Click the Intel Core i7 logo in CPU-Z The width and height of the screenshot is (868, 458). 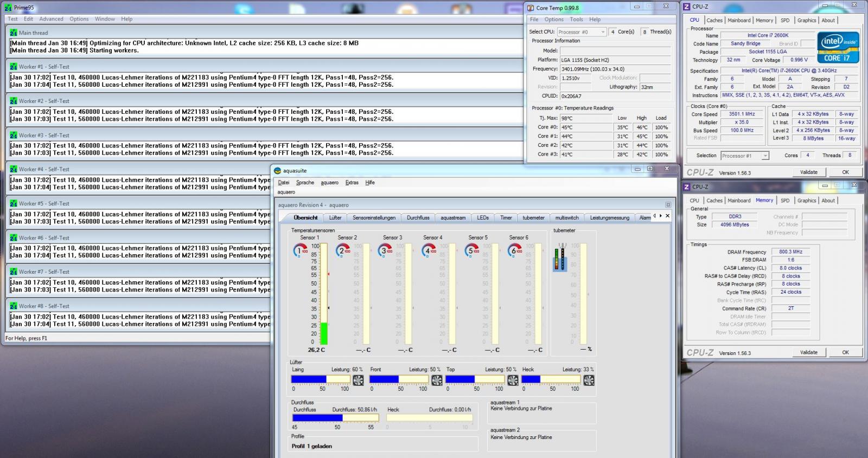click(838, 48)
